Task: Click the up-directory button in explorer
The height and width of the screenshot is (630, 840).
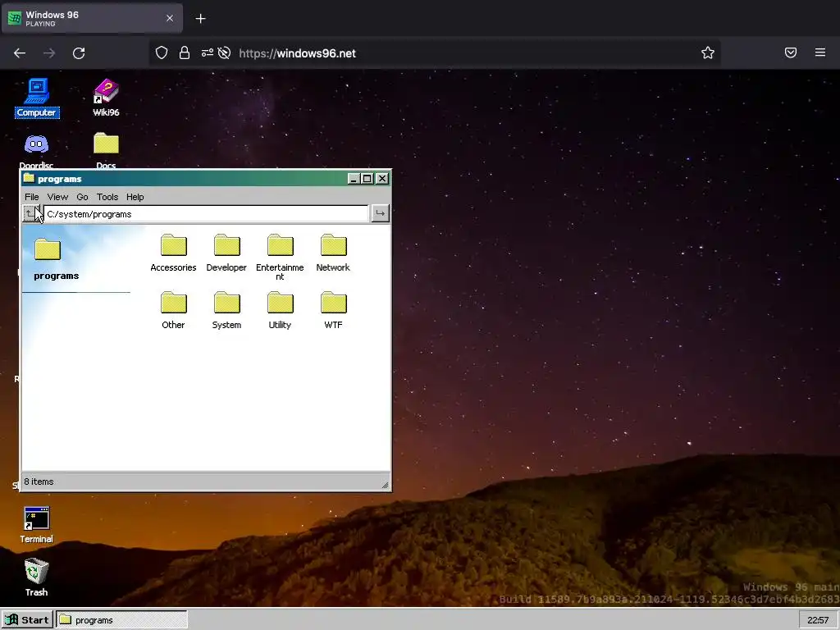Action: point(30,214)
